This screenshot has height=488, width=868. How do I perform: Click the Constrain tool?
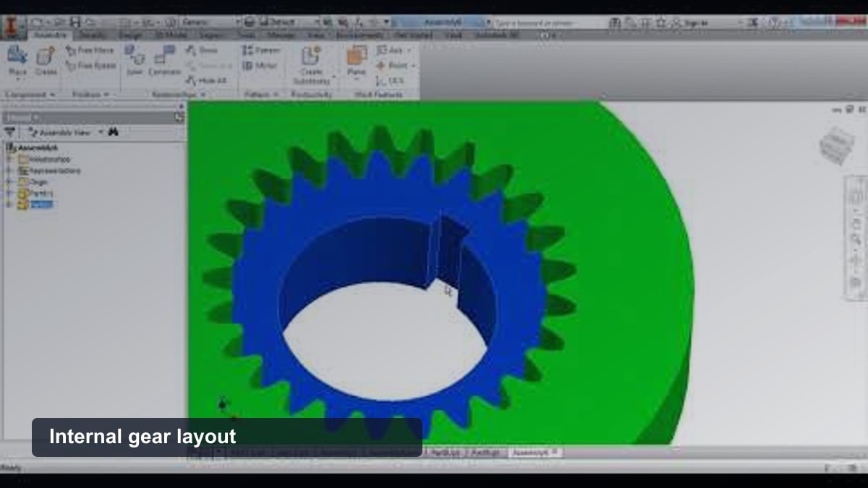point(165,61)
